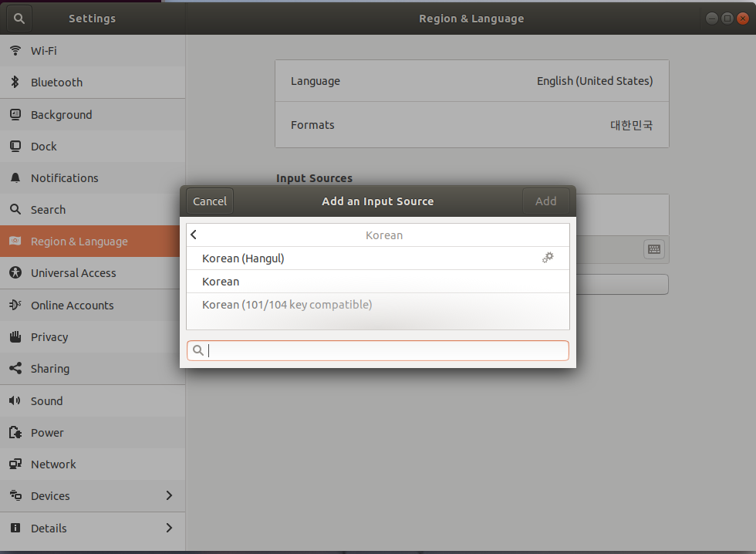Image resolution: width=756 pixels, height=554 pixels.
Task: Click the Region & Language flag icon
Action: pos(15,241)
